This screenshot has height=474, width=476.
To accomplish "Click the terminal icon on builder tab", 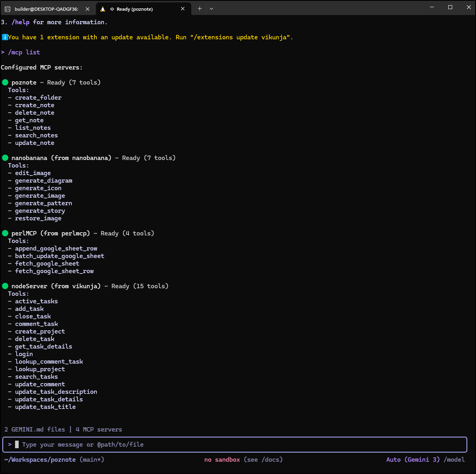I will pos(8,9).
